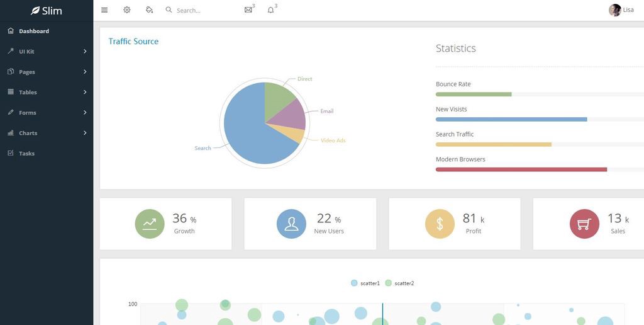Click the yellow Profit dollar icon
Image resolution: width=644 pixels, height=325 pixels.
[x=440, y=224]
